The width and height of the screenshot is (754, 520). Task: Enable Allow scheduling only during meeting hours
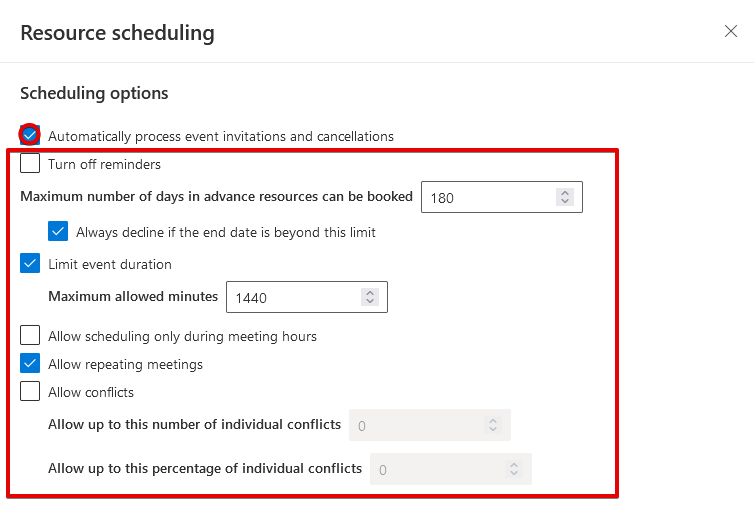coord(30,336)
